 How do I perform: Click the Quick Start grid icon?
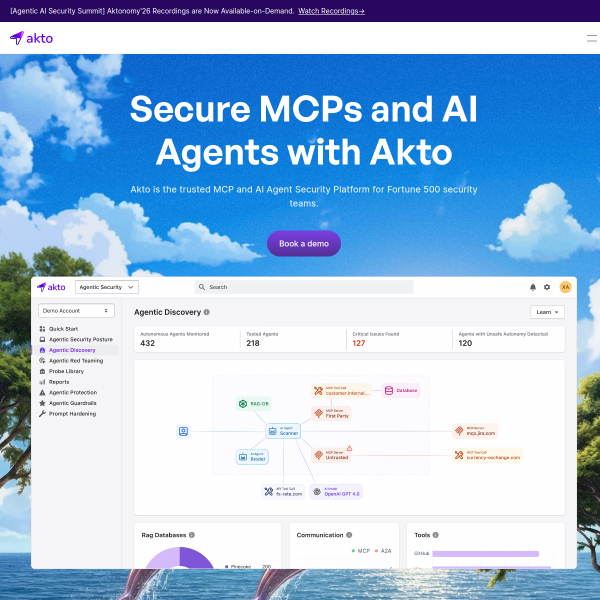pos(42,329)
